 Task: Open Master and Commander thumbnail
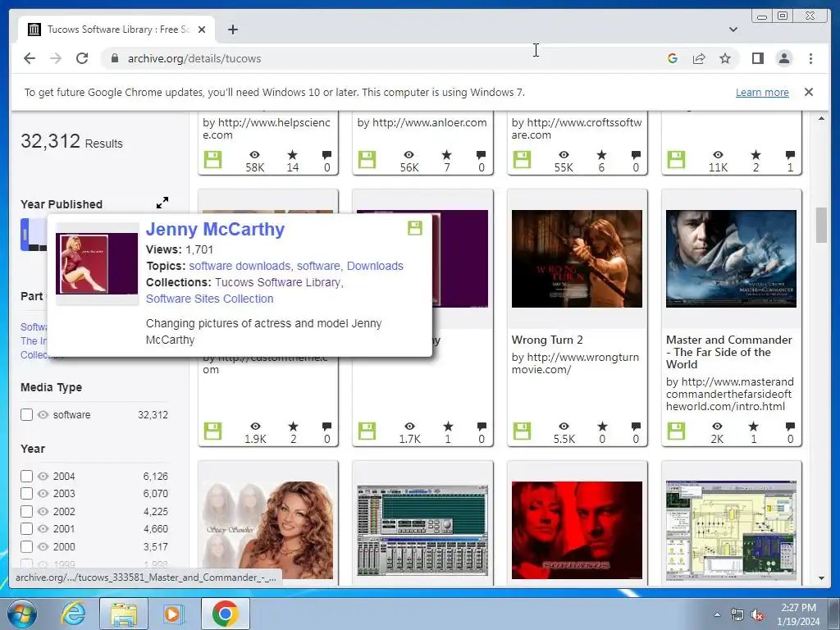pos(731,258)
